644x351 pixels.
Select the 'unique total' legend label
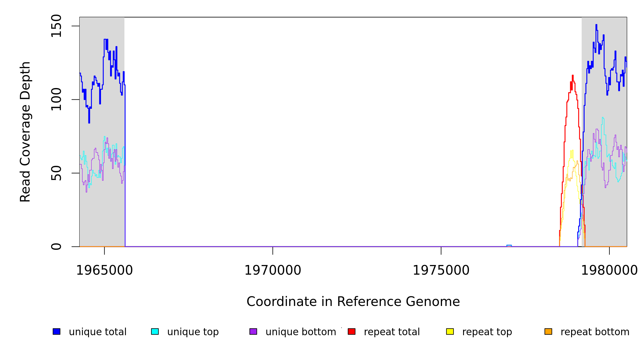point(97,332)
